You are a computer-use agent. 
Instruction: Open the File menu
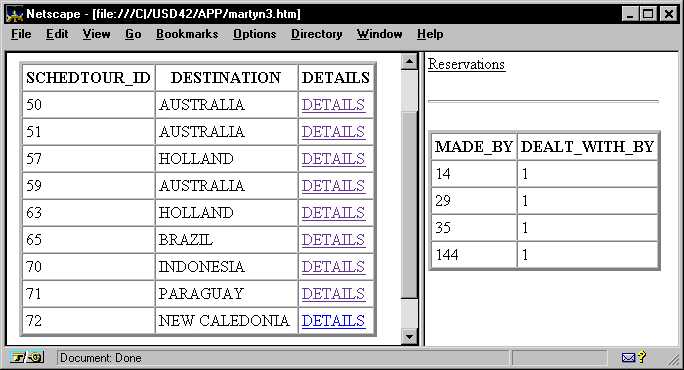coord(21,34)
